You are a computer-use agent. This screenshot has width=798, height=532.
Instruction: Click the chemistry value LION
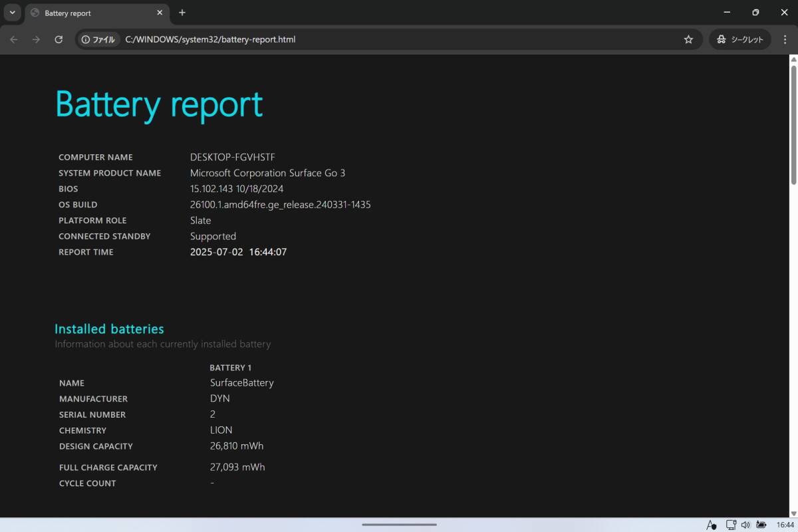tap(221, 430)
